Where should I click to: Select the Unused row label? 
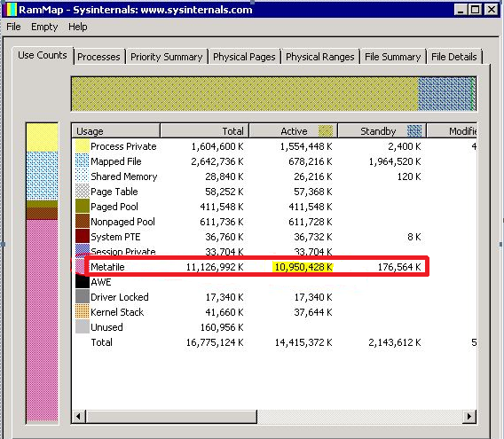pyautogui.click(x=106, y=327)
